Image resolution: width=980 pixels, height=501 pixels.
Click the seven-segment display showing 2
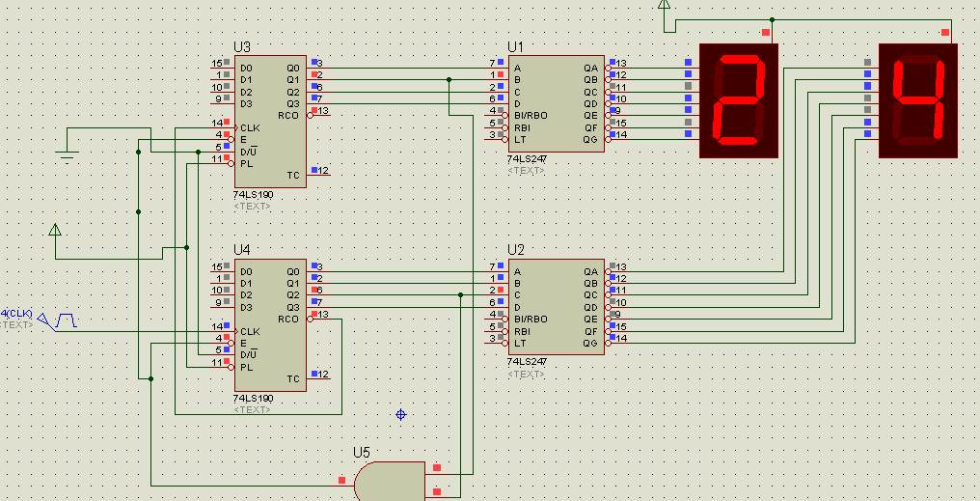point(739,100)
